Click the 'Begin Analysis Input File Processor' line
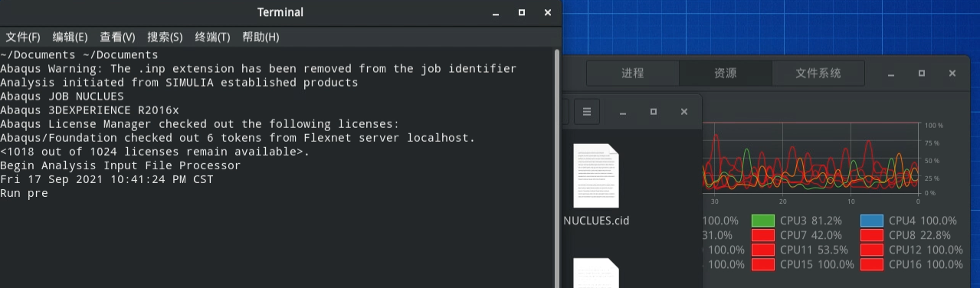The image size is (980, 288). [120, 165]
